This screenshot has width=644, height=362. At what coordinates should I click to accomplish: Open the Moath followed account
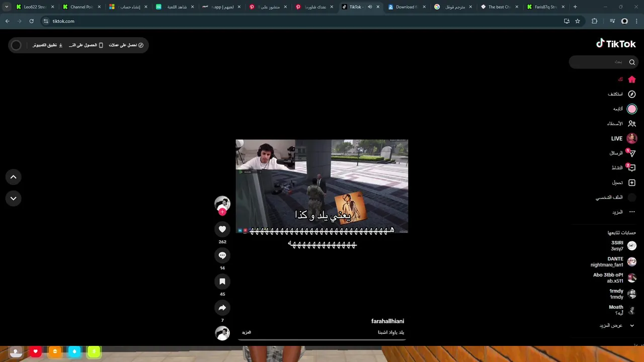(x=623, y=310)
